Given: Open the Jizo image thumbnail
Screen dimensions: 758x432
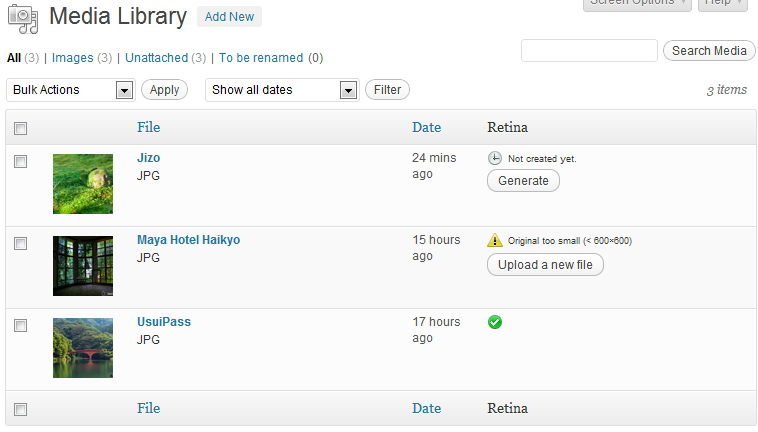Looking at the screenshot, I should [x=83, y=184].
